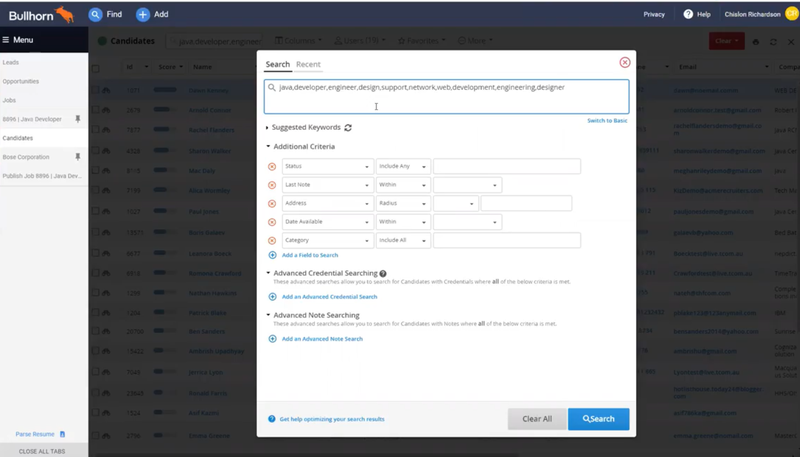Check the box for candidate Id 2879
The height and width of the screenshot is (457, 800).
point(95,110)
